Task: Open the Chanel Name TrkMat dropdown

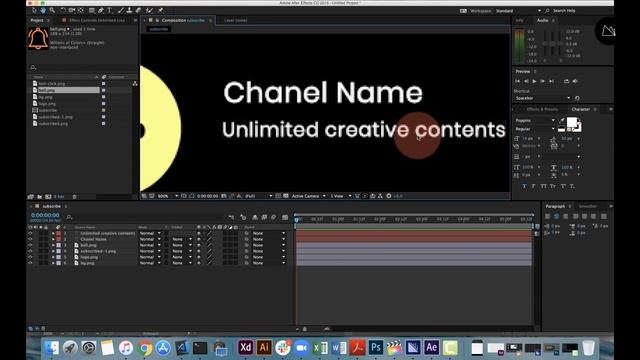Action: (182, 239)
